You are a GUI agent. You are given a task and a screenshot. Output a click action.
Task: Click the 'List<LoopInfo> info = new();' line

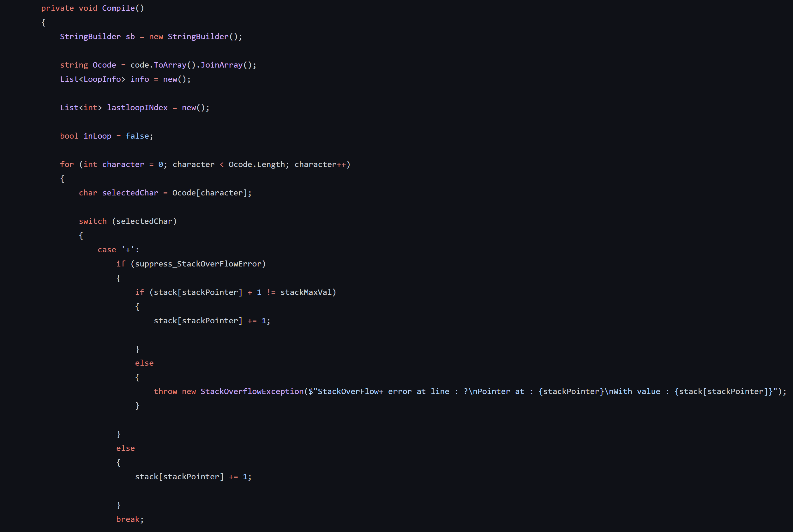(125, 79)
